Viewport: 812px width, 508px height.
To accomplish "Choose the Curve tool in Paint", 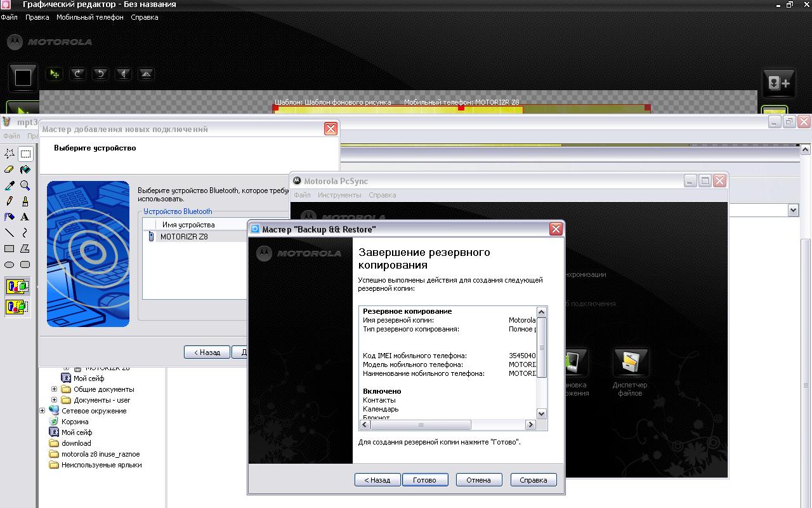I will [x=25, y=233].
